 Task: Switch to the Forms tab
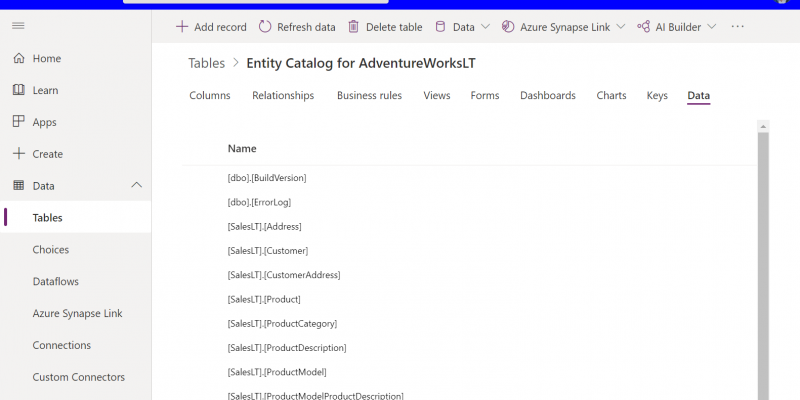coord(485,95)
